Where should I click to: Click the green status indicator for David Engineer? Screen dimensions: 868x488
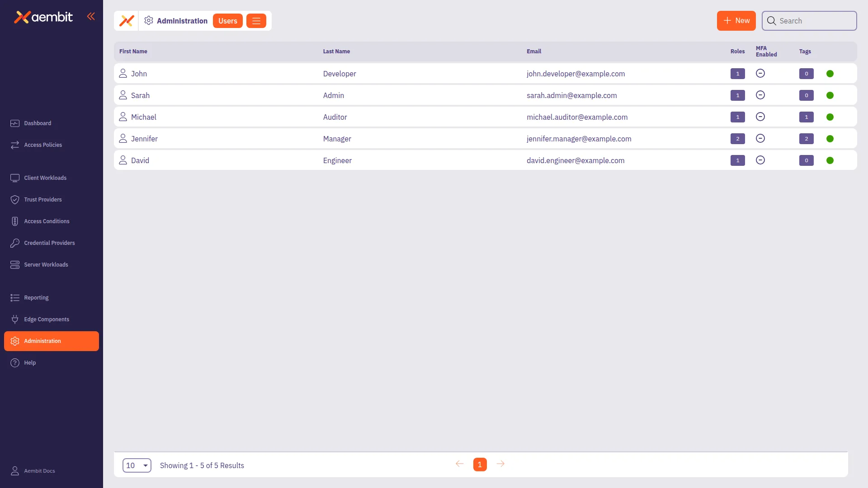pyautogui.click(x=830, y=160)
